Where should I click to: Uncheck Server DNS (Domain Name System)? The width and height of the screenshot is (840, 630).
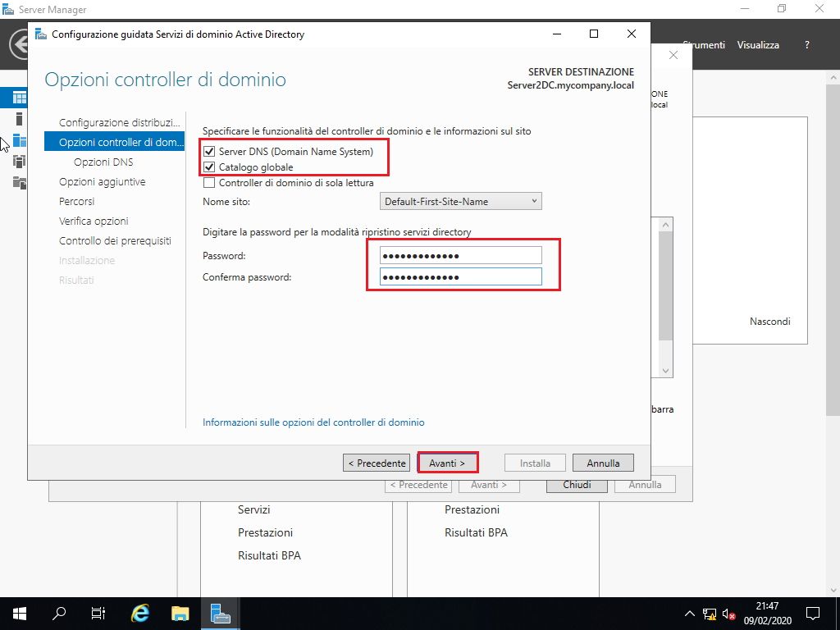click(x=210, y=152)
